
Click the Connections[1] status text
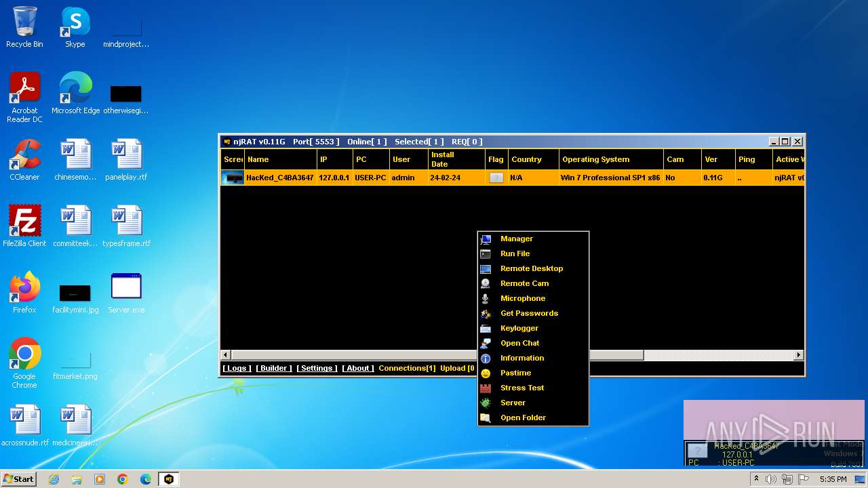pyautogui.click(x=407, y=368)
